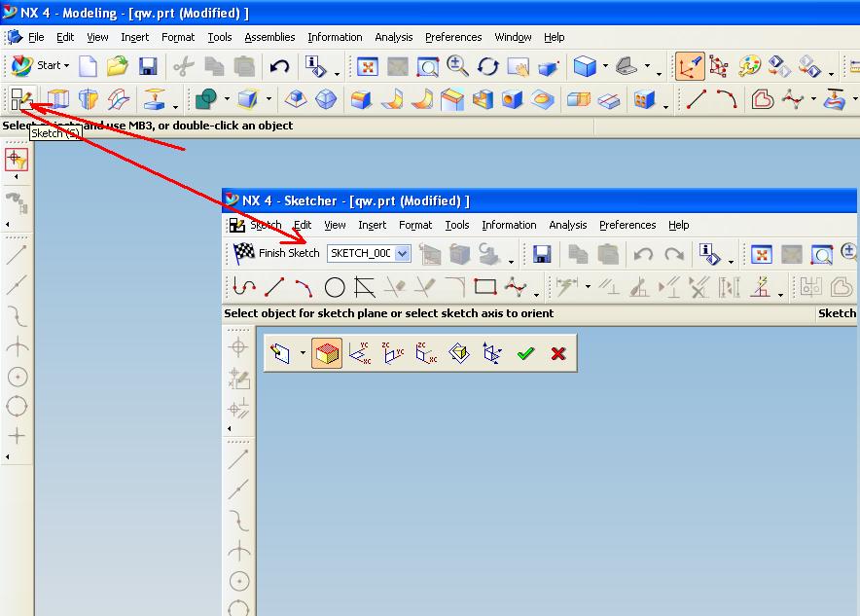This screenshot has height=616, width=860.
Task: Open Analysis menu in Modeling window
Action: 394,37
